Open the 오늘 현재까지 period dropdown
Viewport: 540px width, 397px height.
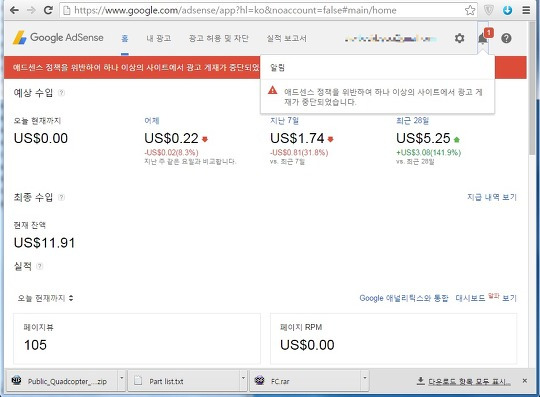[x=45, y=298]
